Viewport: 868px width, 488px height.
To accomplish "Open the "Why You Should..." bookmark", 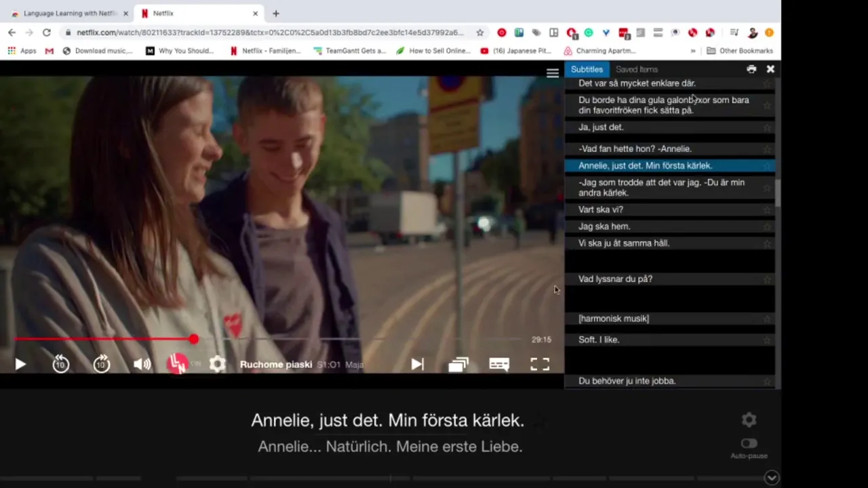I will coord(180,51).
